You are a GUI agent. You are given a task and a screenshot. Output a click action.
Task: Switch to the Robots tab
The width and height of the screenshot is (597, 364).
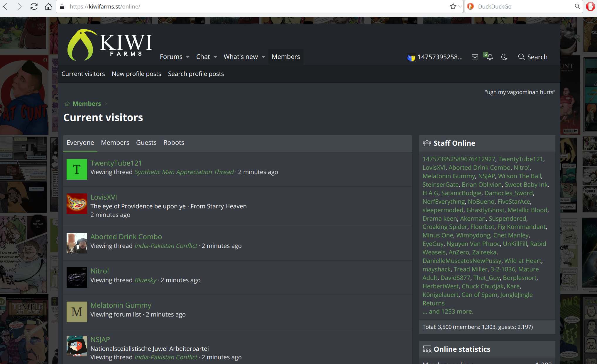click(174, 143)
